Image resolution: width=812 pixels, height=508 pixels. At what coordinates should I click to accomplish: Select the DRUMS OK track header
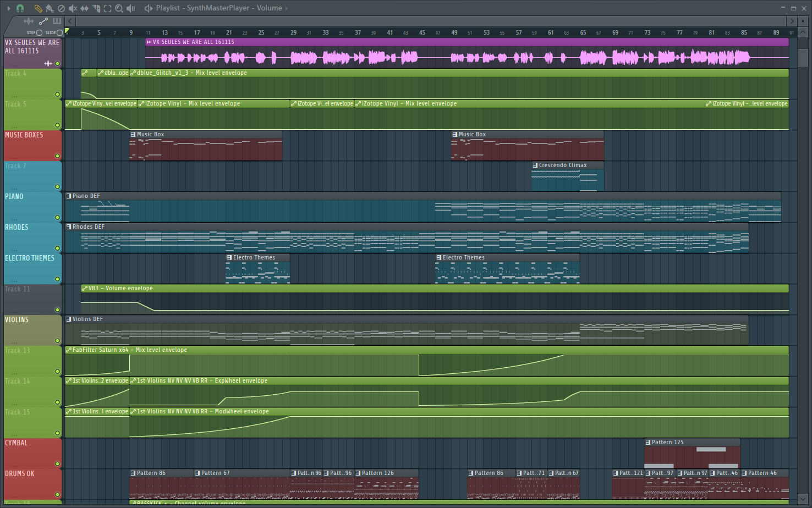[x=32, y=484]
